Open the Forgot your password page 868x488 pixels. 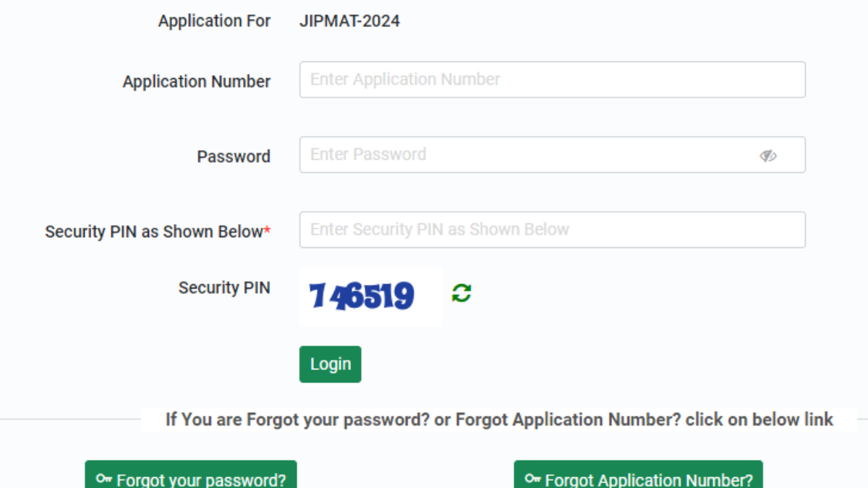(x=191, y=479)
